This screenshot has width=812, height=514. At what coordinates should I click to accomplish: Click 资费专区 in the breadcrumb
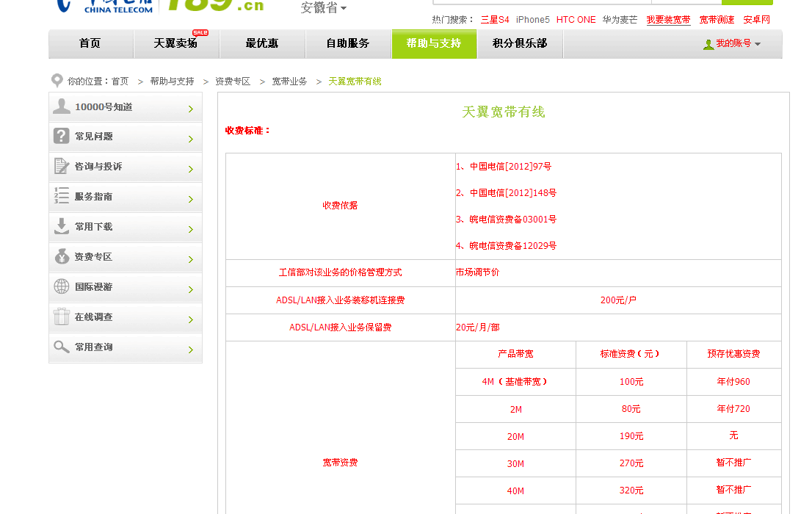tap(233, 82)
